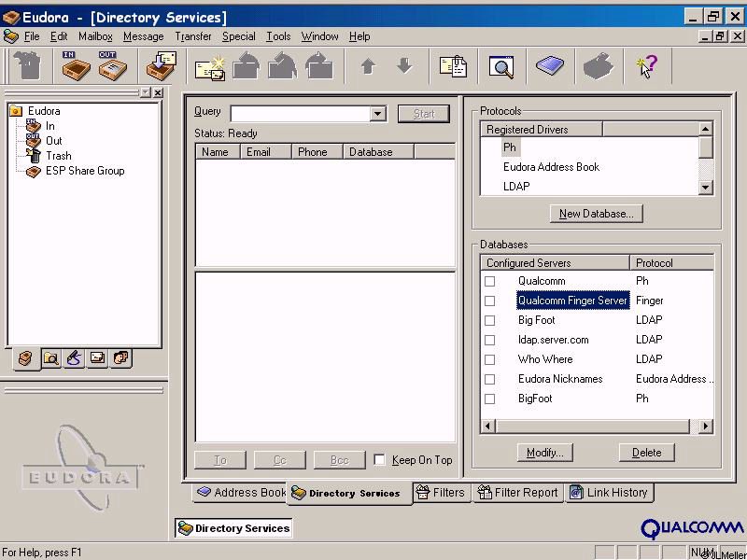Switch to the Address Book tab

pyautogui.click(x=241, y=493)
